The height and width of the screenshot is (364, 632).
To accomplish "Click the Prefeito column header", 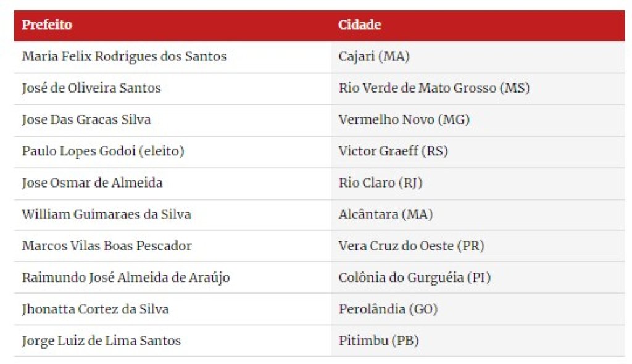I will coord(47,25).
